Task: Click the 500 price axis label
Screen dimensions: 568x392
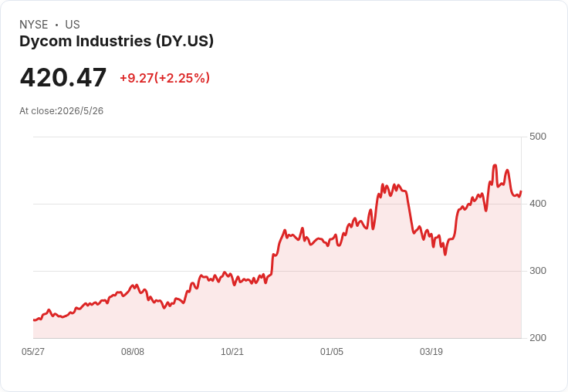Action: [x=538, y=137]
